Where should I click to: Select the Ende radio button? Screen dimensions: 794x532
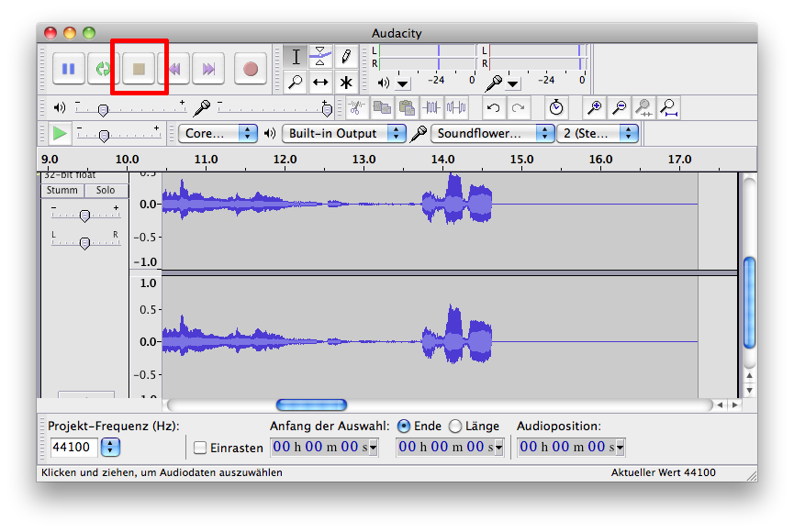pyautogui.click(x=404, y=426)
